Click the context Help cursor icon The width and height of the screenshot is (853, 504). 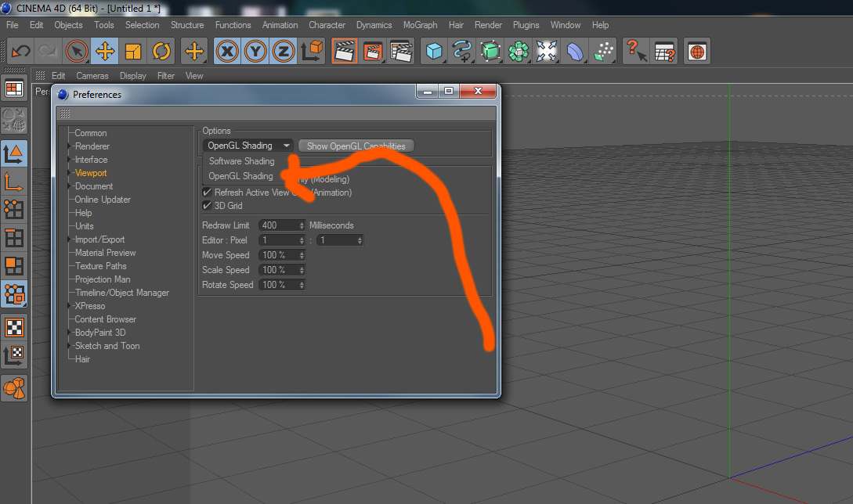click(636, 52)
